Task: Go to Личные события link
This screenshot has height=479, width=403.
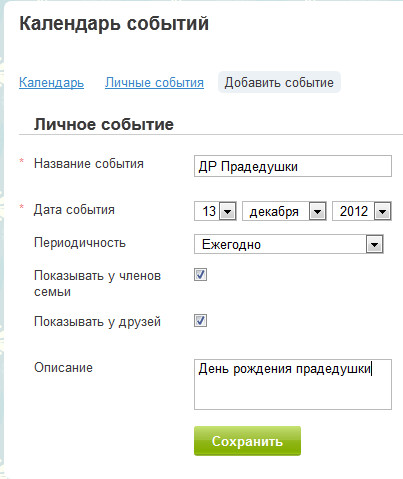Action: tap(154, 82)
